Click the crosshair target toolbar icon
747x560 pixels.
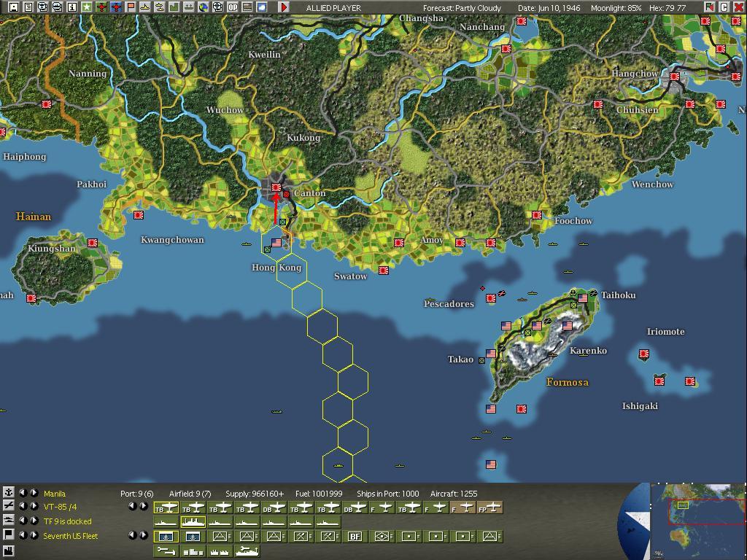[217, 7]
